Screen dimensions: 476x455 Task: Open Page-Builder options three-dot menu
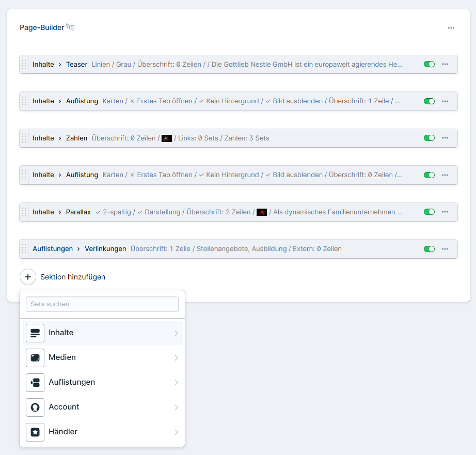[x=451, y=28]
